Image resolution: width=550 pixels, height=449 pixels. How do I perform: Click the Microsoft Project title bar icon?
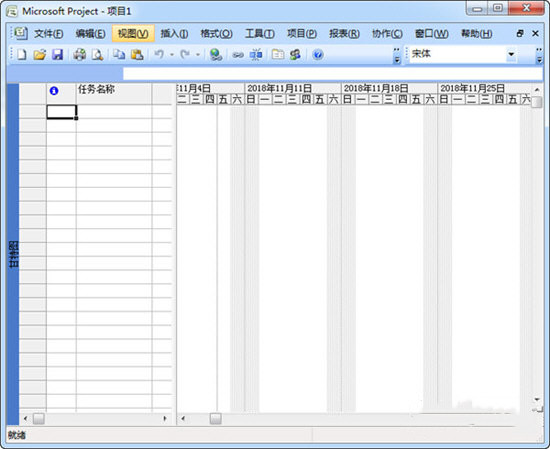(x=12, y=12)
